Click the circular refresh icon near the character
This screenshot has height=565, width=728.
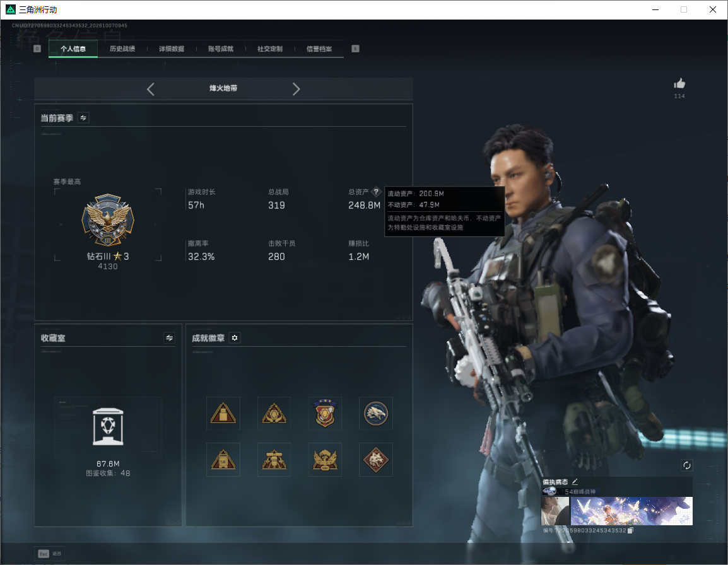[x=686, y=465]
